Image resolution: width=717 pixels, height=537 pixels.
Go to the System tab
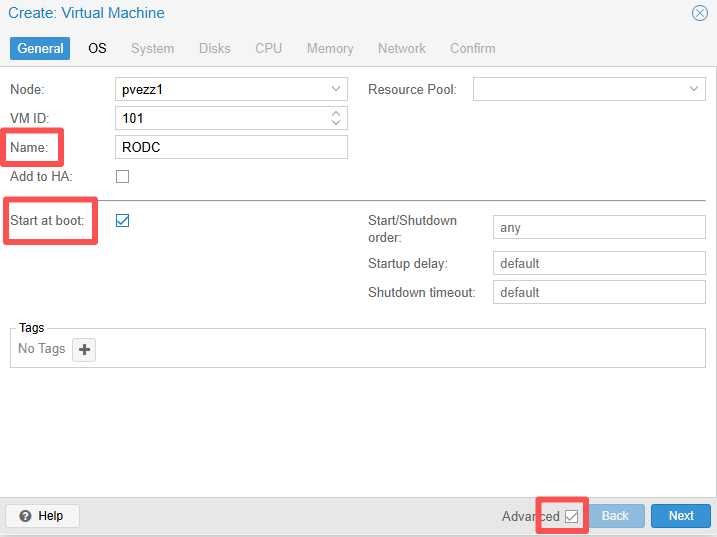click(152, 48)
